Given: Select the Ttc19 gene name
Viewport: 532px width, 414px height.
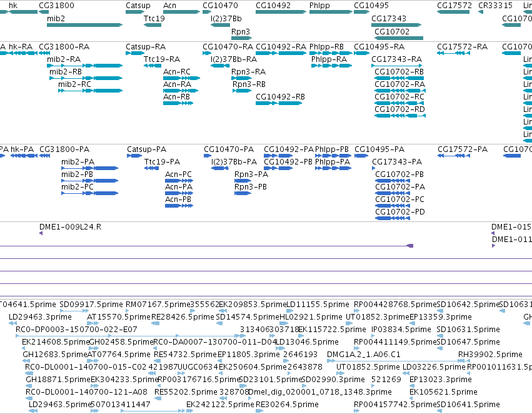Looking at the screenshot, I should pos(154,19).
